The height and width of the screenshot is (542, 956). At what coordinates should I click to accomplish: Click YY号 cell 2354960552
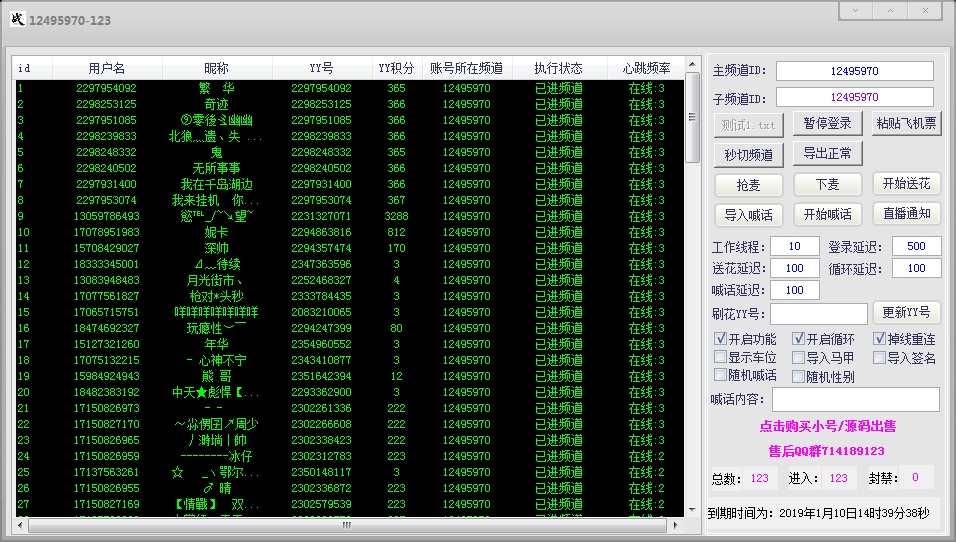[321, 344]
